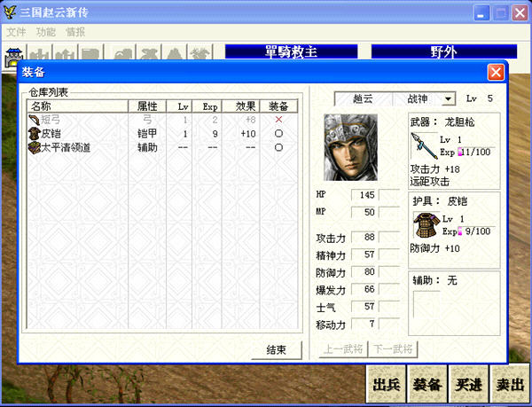The image size is (532, 407).
Task: Click the 战神 class label
Action: point(418,99)
